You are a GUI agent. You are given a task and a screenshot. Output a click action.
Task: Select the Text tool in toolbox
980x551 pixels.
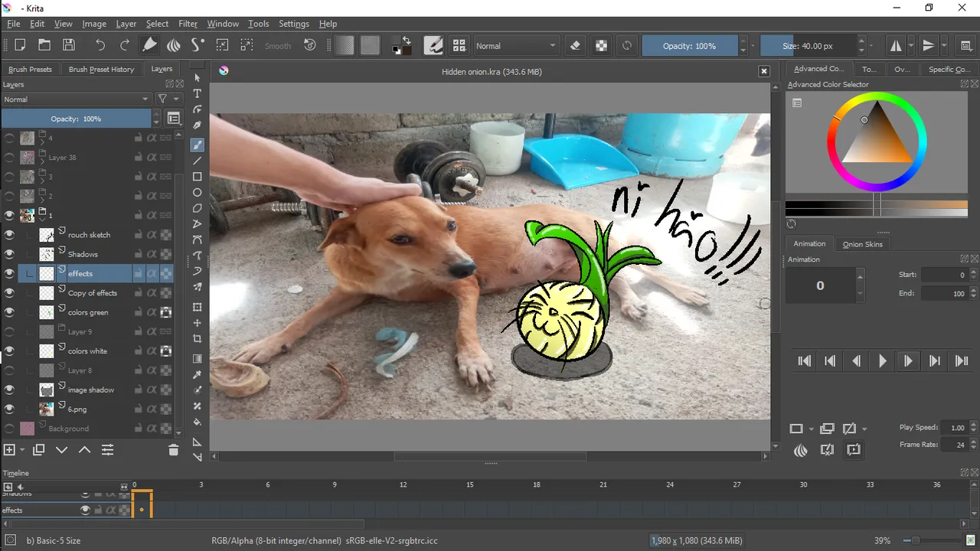click(197, 93)
